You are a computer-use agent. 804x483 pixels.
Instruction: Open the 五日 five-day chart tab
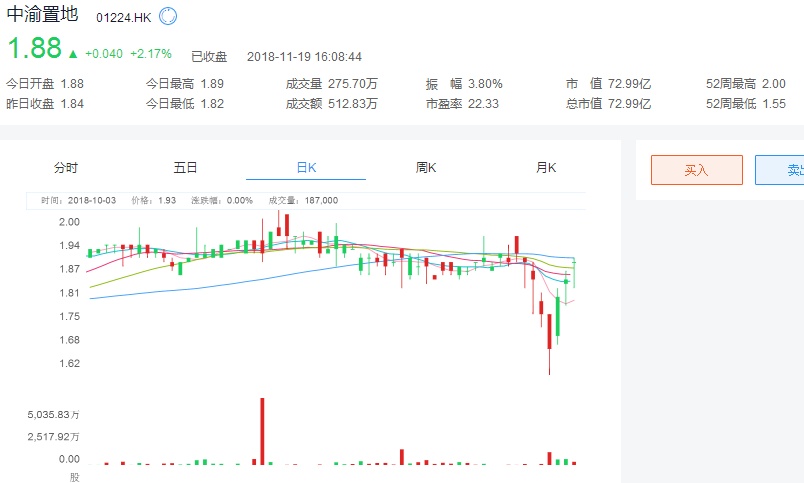tap(185, 167)
